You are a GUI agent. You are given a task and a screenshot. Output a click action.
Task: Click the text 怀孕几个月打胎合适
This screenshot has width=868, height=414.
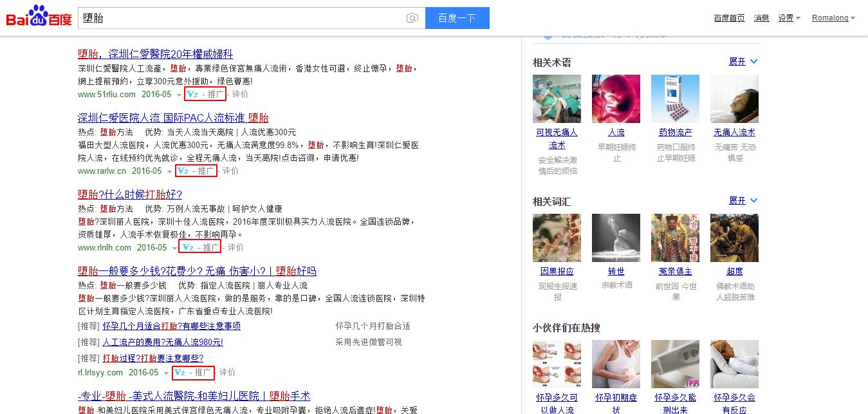point(373,326)
